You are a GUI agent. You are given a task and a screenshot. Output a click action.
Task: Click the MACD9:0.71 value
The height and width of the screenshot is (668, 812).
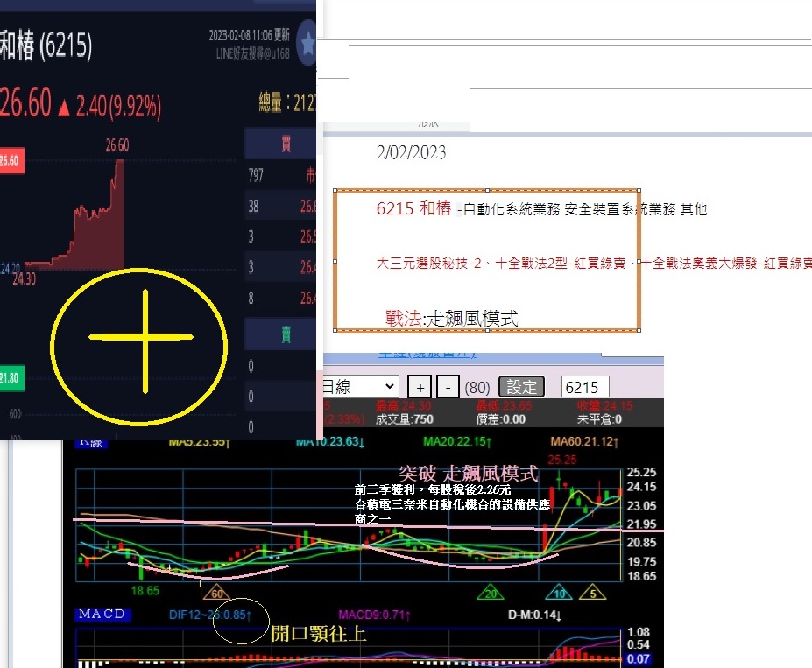(374, 615)
